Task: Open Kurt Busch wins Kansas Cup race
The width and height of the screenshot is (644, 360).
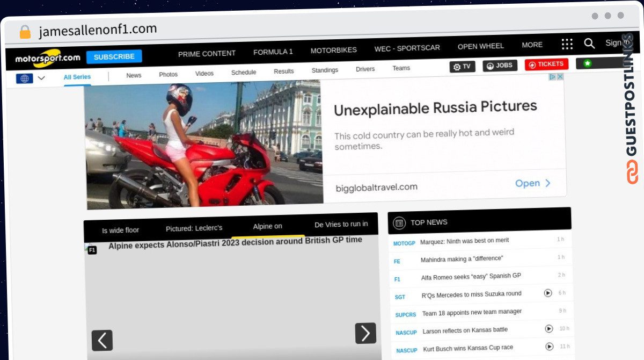Action: 468,348
